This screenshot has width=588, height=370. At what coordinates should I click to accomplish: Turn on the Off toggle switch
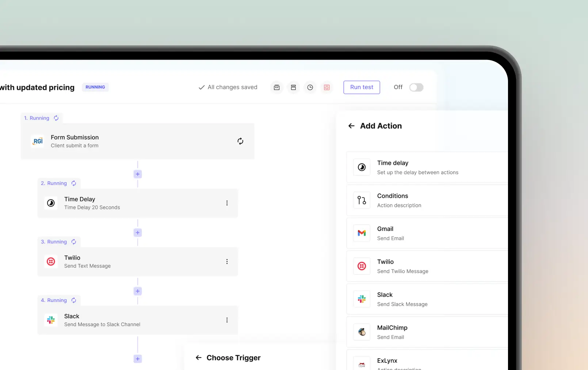pyautogui.click(x=416, y=87)
